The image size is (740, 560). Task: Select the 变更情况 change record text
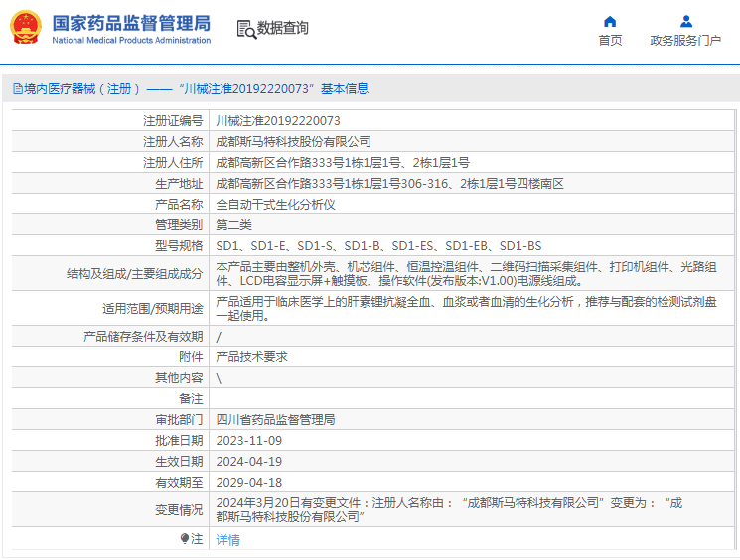449,510
